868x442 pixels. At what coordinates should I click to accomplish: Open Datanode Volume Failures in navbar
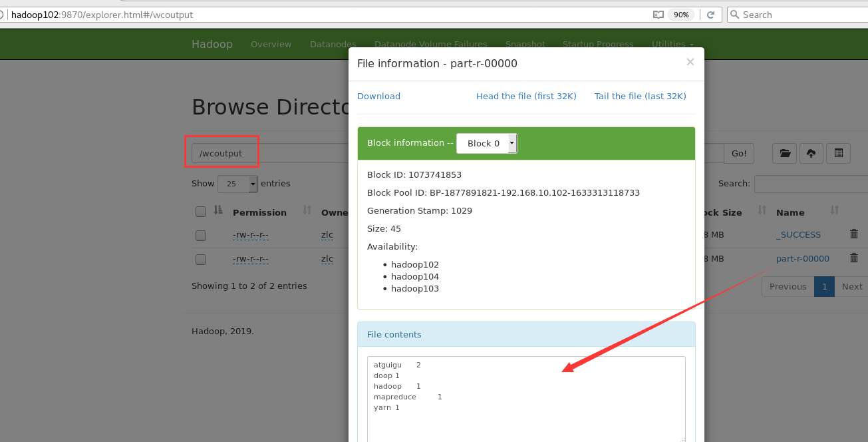point(431,44)
